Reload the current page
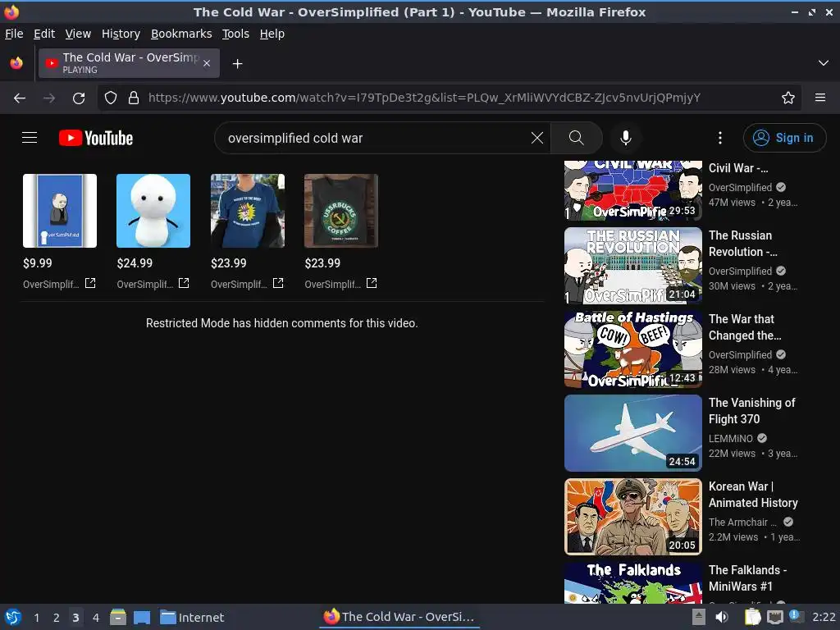The image size is (840, 630). (x=79, y=98)
